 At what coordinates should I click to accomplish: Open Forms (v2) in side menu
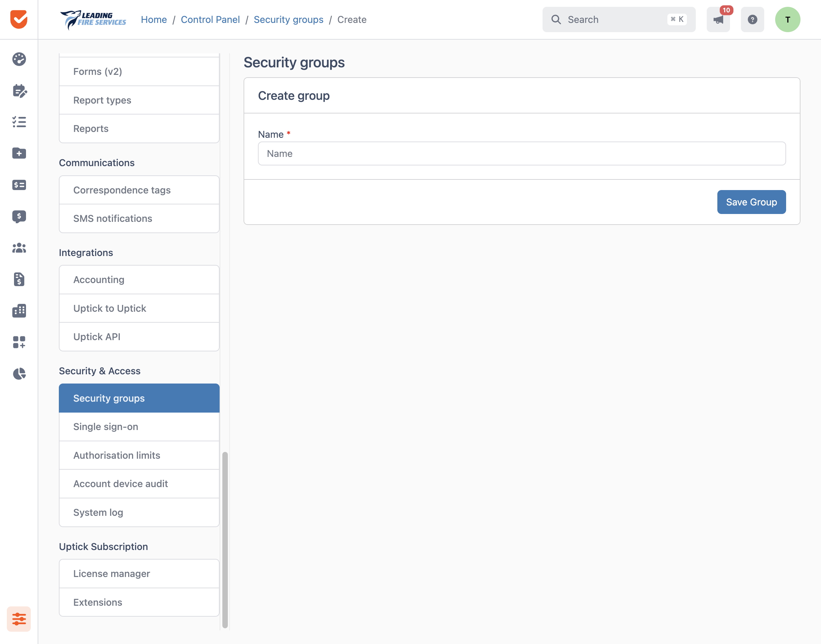pyautogui.click(x=139, y=72)
